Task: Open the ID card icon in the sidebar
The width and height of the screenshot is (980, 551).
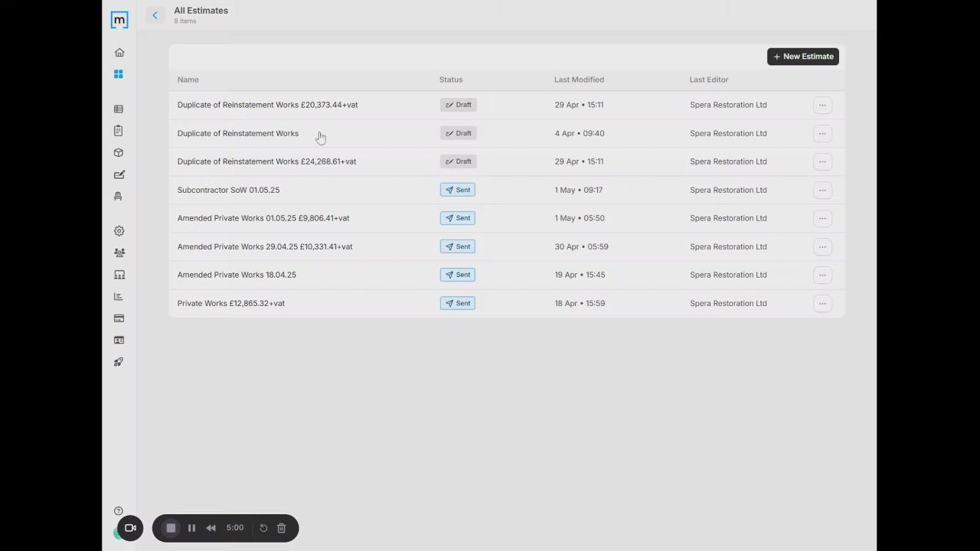Action: pos(119,340)
